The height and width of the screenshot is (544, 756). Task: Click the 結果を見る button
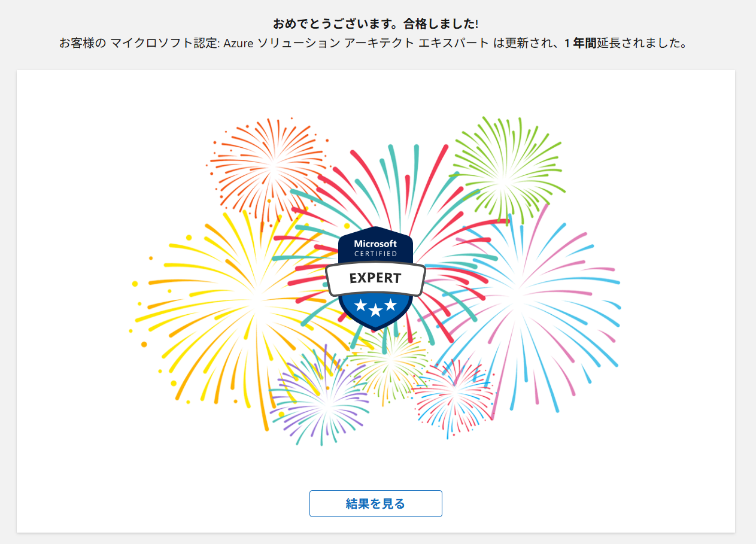pos(375,503)
